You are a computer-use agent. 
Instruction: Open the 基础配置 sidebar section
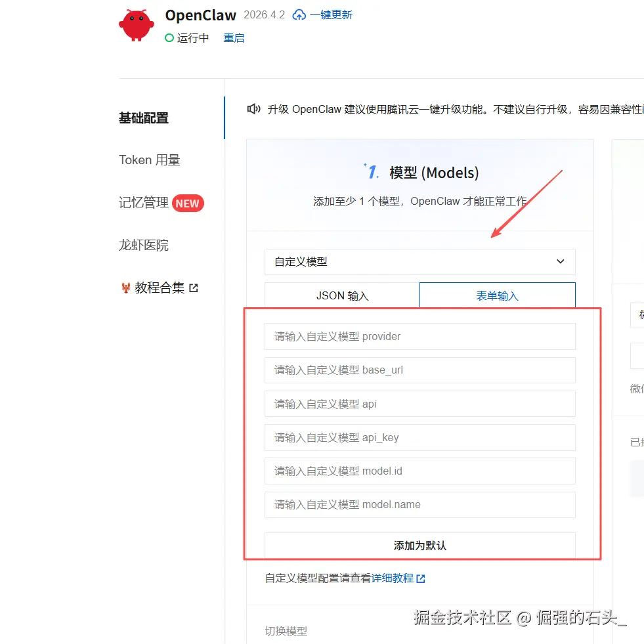144,118
